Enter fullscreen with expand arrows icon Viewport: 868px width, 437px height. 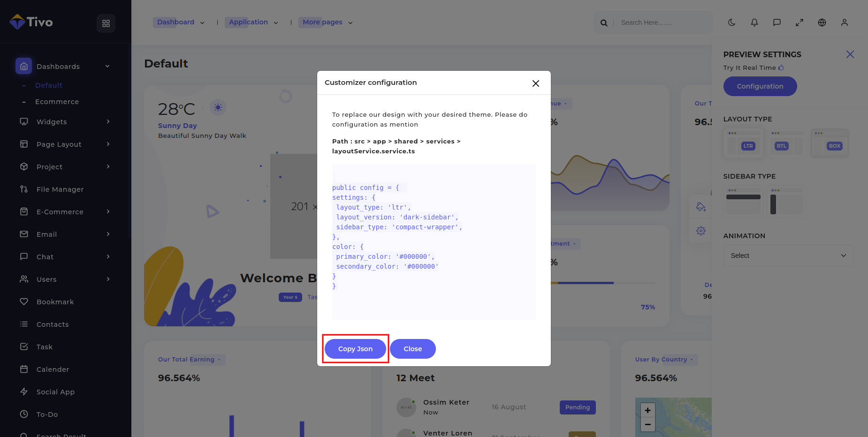point(799,23)
